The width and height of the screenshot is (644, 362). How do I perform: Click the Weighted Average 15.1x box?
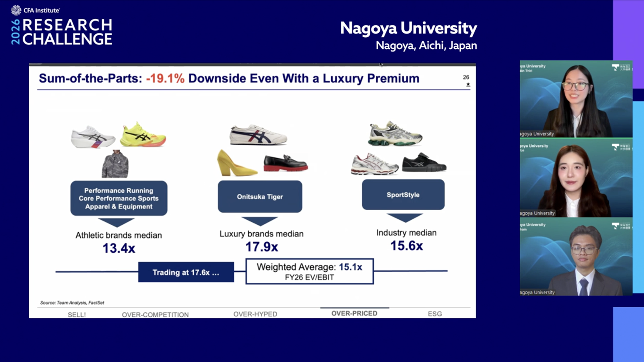309,271
